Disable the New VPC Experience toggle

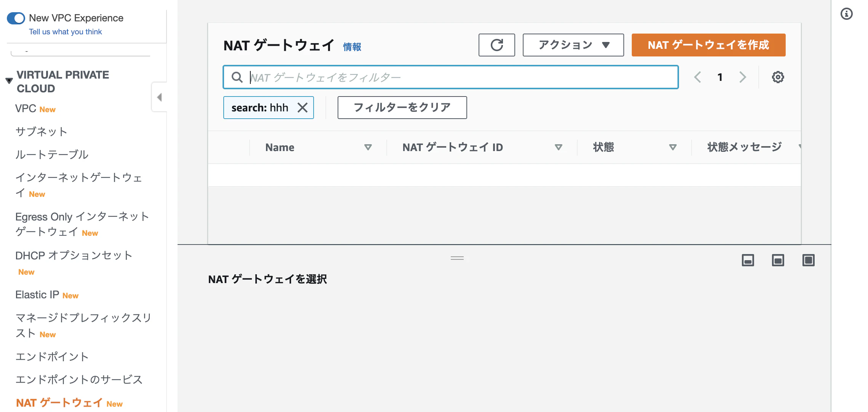[16, 18]
